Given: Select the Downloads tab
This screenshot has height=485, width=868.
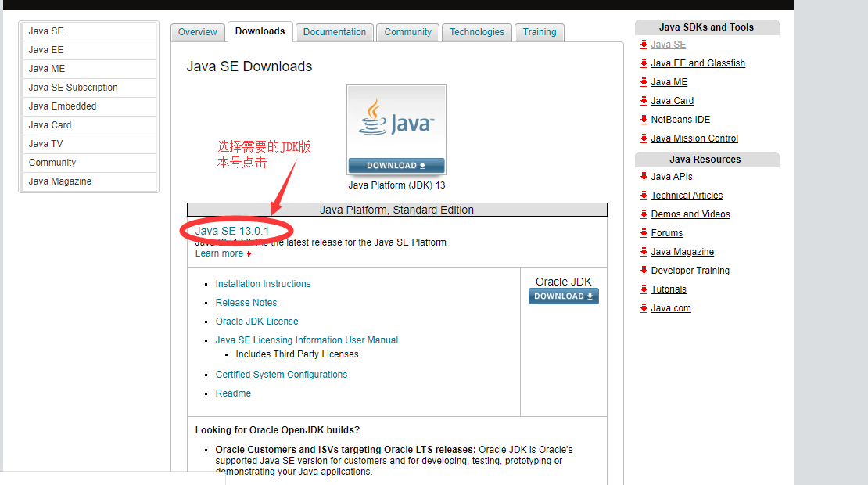Looking at the screenshot, I should pyautogui.click(x=260, y=31).
